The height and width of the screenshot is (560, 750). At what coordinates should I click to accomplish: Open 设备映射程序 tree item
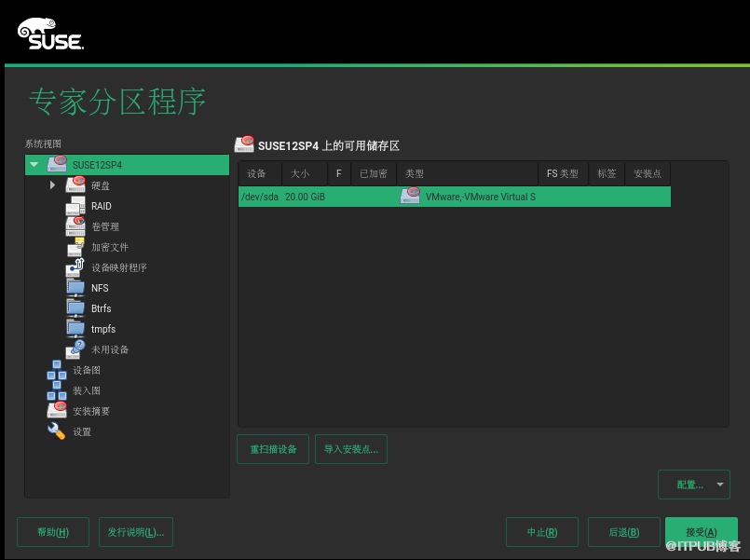(x=119, y=267)
